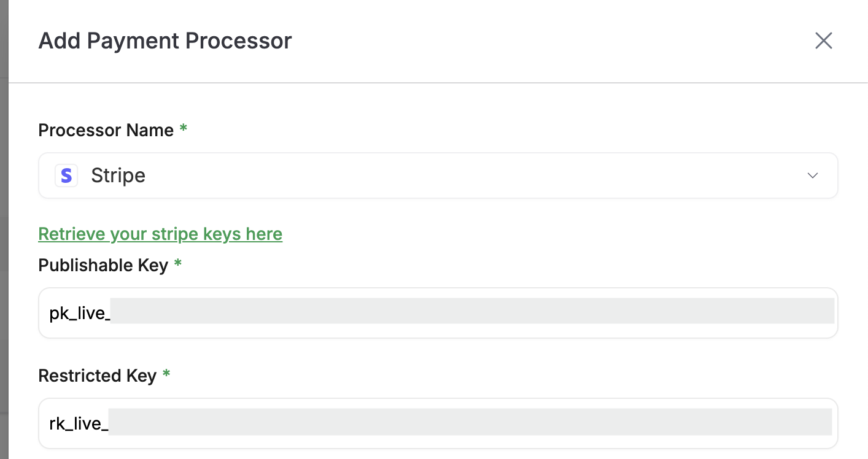The height and width of the screenshot is (459, 868).
Task: Close the Add Payment Processor dialog
Action: click(823, 40)
